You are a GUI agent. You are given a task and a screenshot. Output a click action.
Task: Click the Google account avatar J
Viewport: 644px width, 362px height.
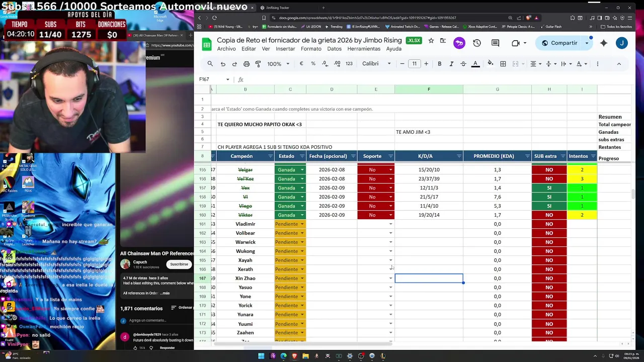622,43
